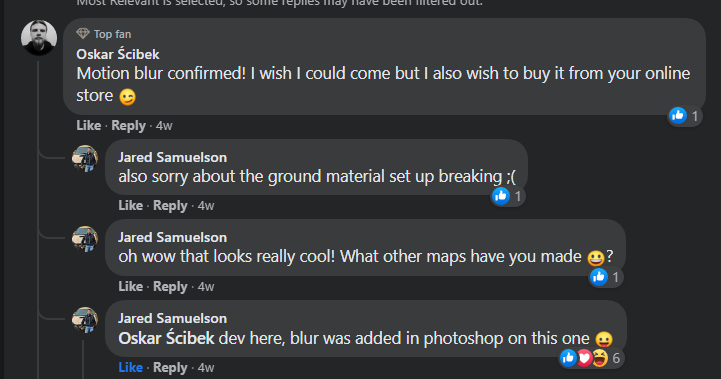The width and height of the screenshot is (721, 379).
Task: Open Oskar Ścibek's name link in top comment
Action: click(x=118, y=54)
